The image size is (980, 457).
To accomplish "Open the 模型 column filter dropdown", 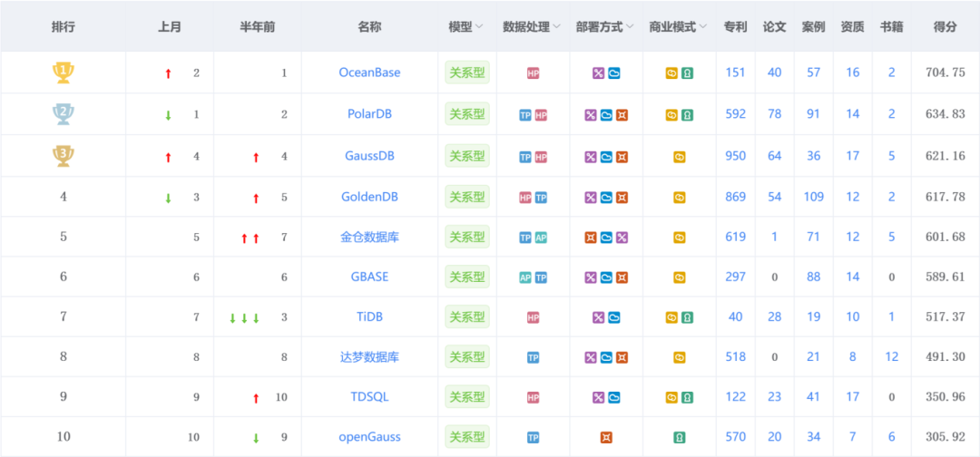I will [479, 27].
